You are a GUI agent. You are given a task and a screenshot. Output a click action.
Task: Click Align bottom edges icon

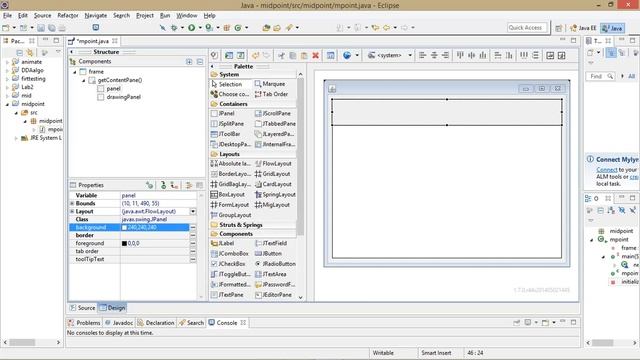click(483, 56)
